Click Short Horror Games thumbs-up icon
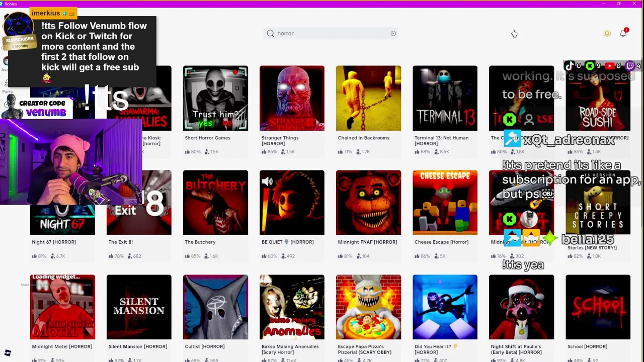644x362 pixels. (x=187, y=151)
